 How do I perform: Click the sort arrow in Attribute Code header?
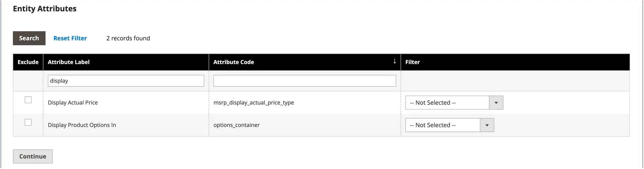tap(394, 61)
